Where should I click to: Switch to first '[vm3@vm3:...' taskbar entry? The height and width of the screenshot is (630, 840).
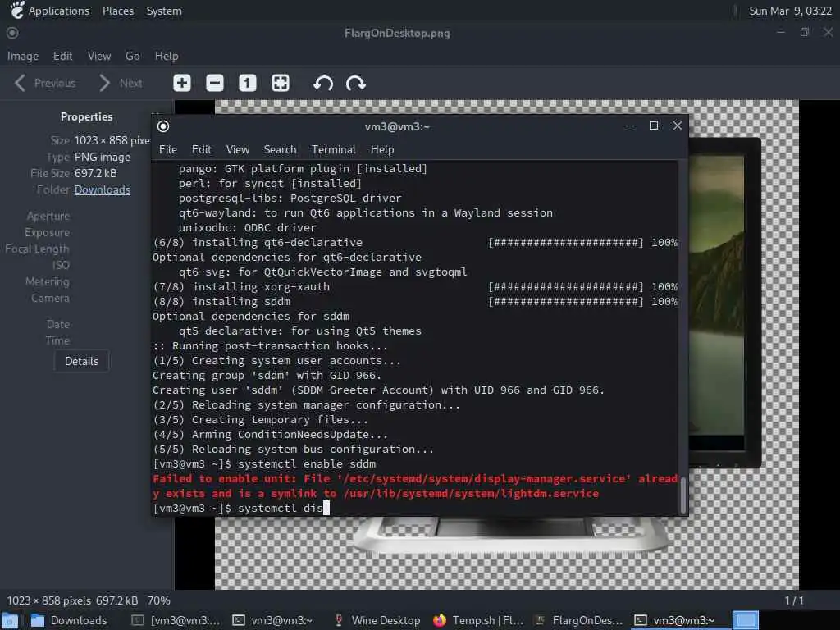point(176,620)
